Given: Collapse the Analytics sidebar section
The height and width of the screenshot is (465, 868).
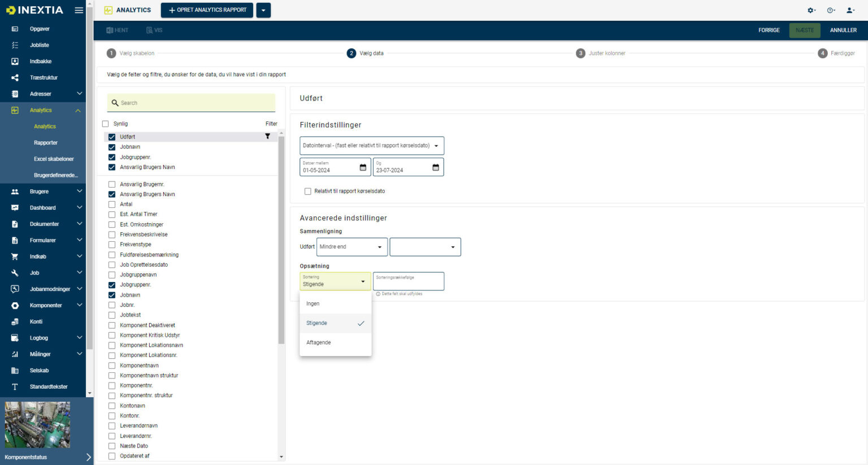Looking at the screenshot, I should coord(78,110).
